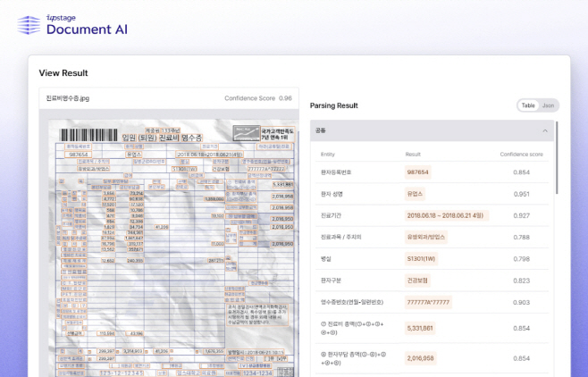Click the 환자등록번호 entity row label
The height and width of the screenshot is (377, 588).
[x=339, y=172]
